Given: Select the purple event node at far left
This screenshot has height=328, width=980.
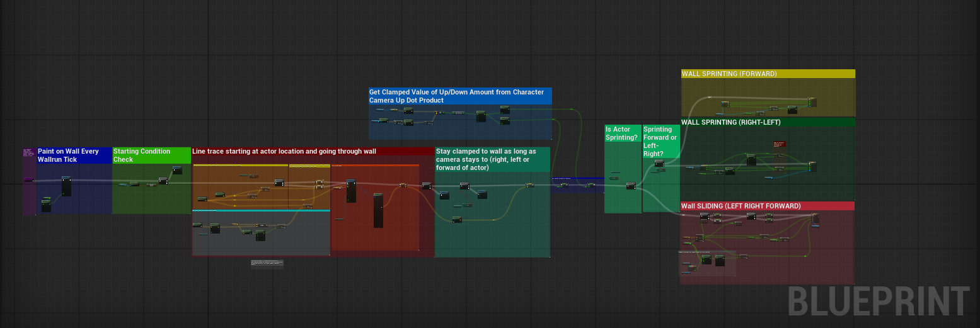Looking at the screenshot, I should click(28, 180).
